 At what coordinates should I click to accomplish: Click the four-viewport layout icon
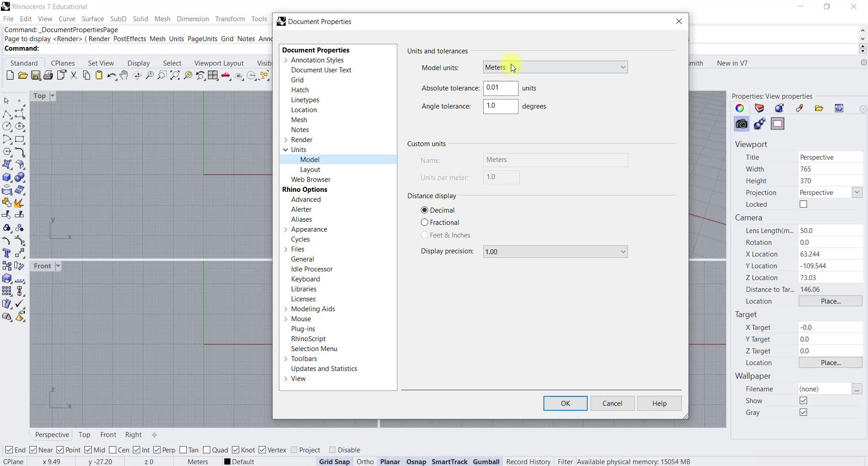(x=213, y=76)
